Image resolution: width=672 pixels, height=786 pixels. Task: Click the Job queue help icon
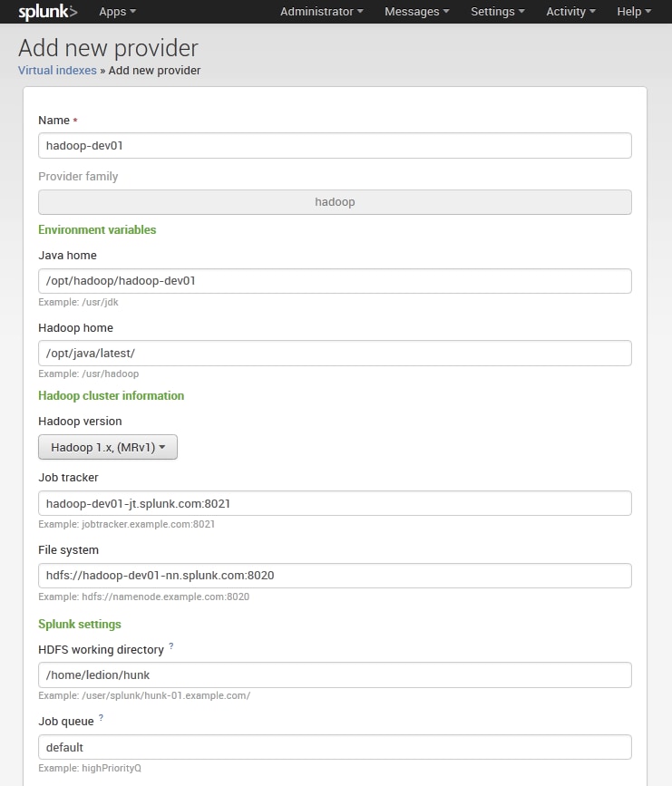click(x=101, y=718)
